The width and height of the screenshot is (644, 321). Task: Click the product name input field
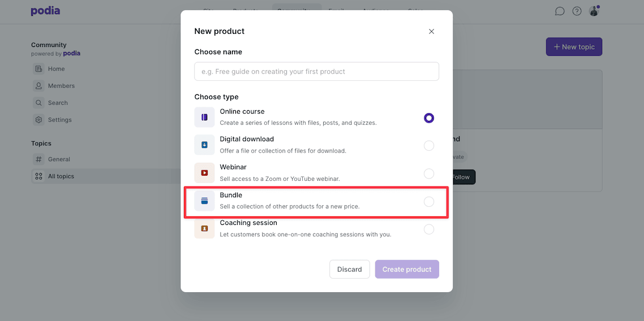click(x=316, y=72)
